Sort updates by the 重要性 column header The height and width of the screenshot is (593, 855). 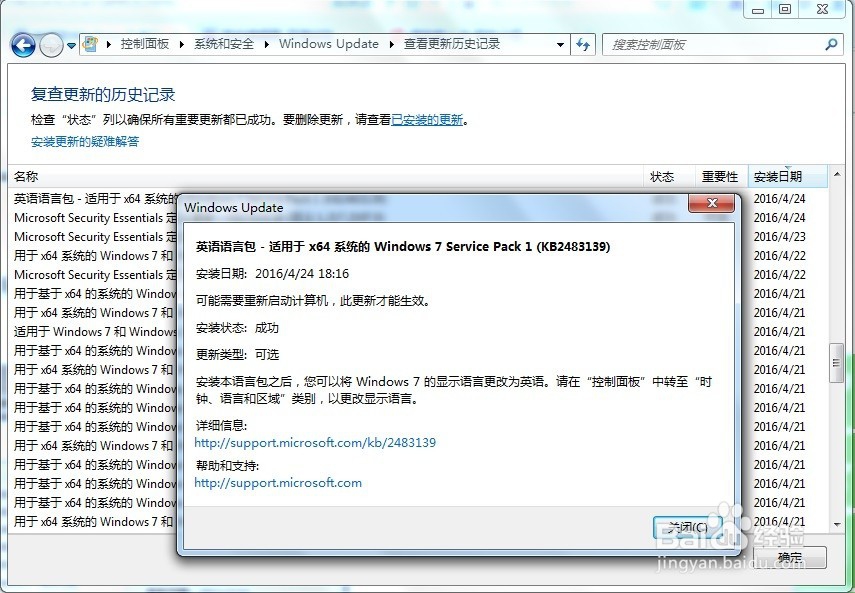click(720, 176)
